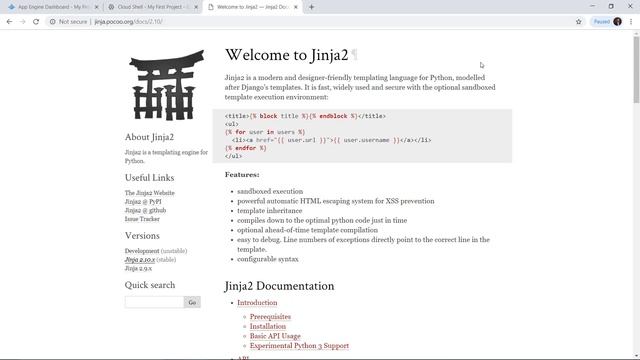The height and width of the screenshot is (360, 640).
Task: Select the Jinja 2.10.x version link
Action: point(140,260)
